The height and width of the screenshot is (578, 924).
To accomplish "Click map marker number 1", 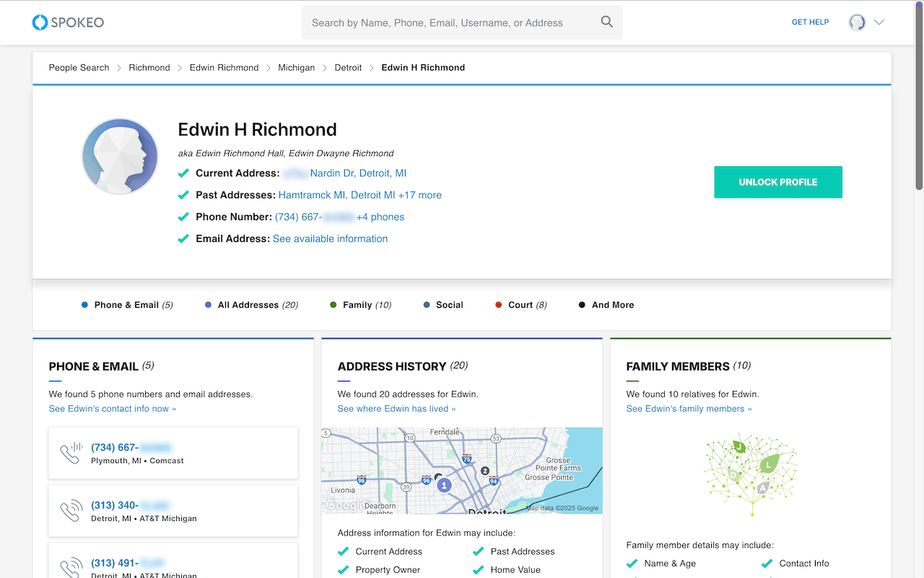I will (x=445, y=486).
